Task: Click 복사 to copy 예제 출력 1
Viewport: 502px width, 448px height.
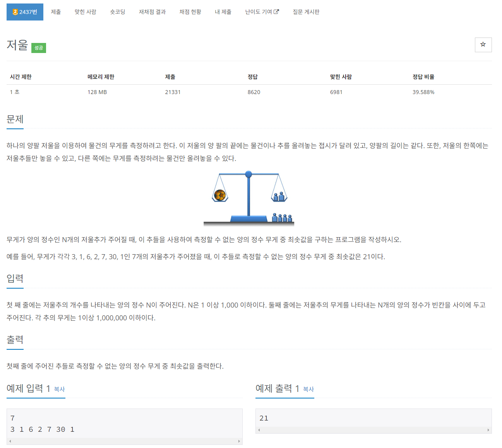Action: pyautogui.click(x=308, y=390)
